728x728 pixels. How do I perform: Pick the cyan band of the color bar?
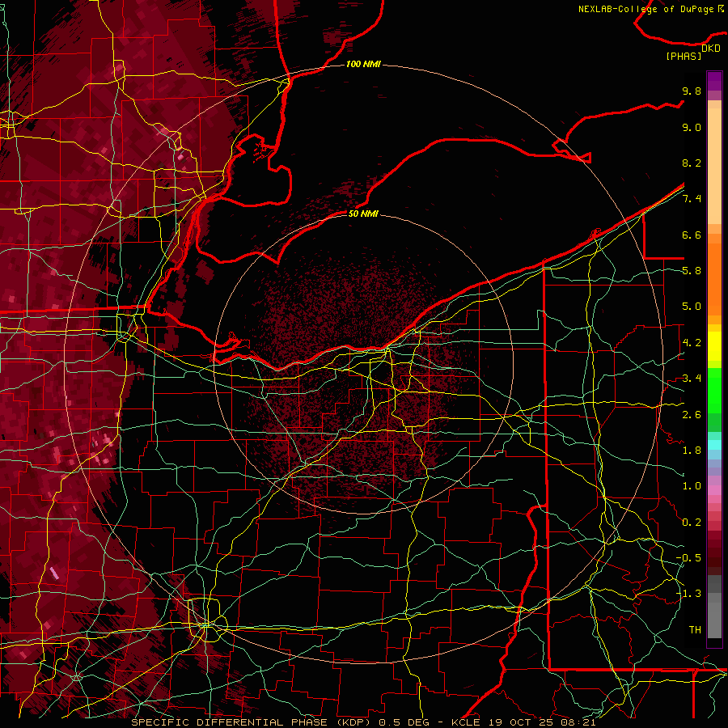714,445
